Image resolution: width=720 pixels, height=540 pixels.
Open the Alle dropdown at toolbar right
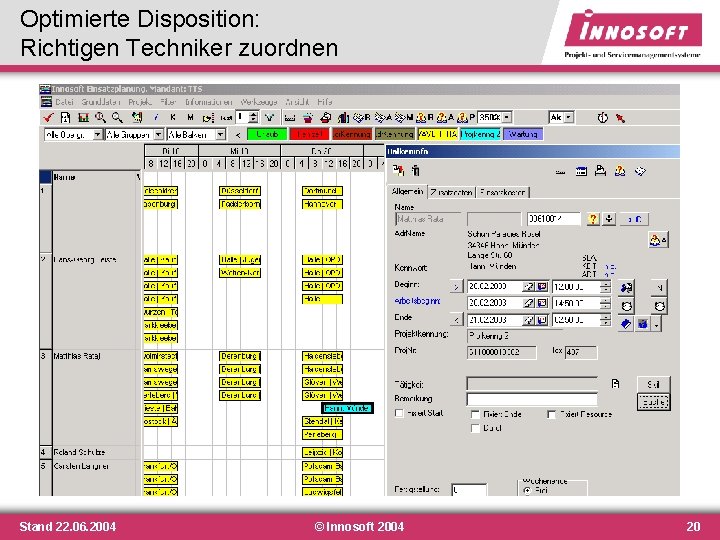click(x=568, y=118)
